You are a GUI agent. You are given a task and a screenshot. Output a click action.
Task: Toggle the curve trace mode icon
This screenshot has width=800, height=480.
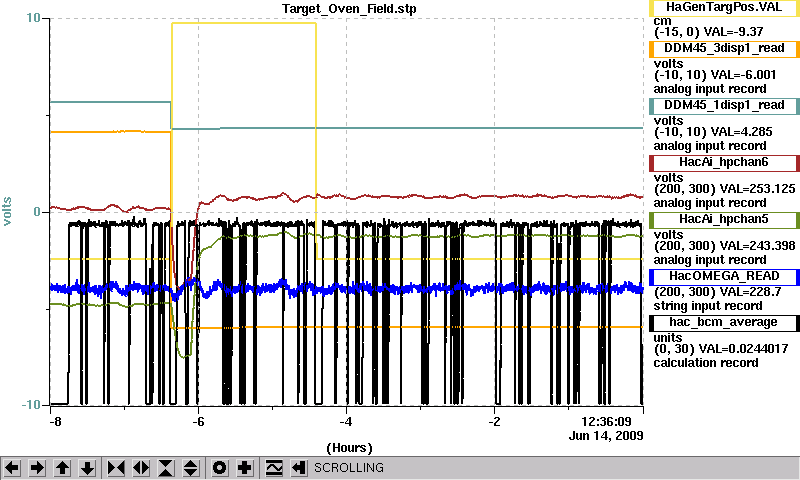(x=274, y=468)
